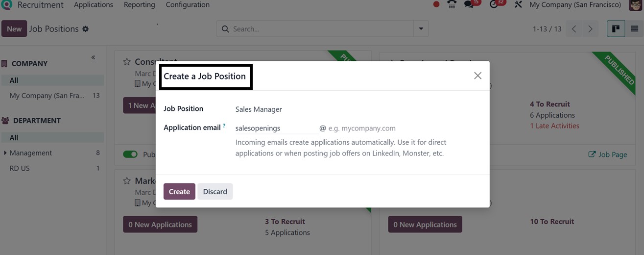Expand the Management department tree item
The height and width of the screenshot is (255, 644).
coord(5,153)
